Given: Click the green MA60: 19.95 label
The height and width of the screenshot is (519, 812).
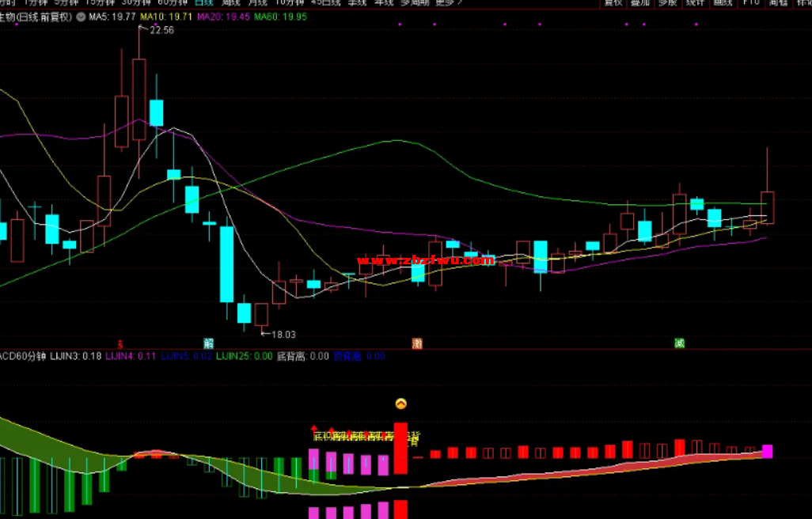Looking at the screenshot, I should [x=281, y=17].
